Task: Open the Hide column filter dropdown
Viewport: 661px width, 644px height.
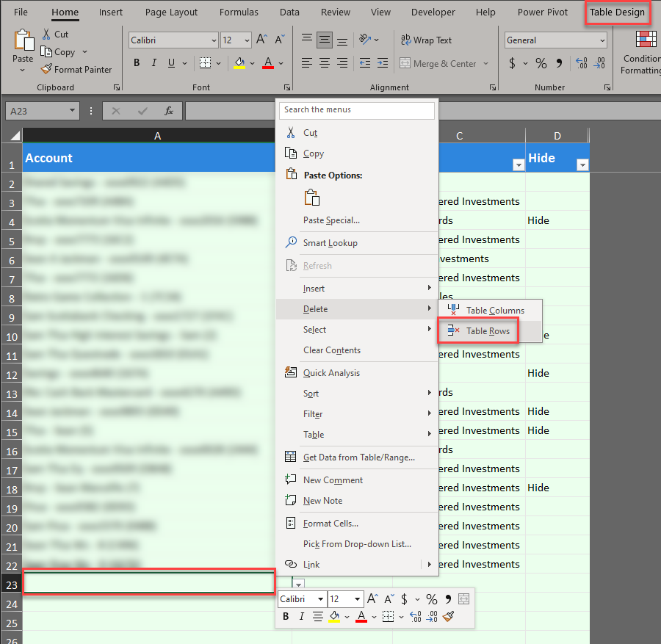Action: pos(582,165)
